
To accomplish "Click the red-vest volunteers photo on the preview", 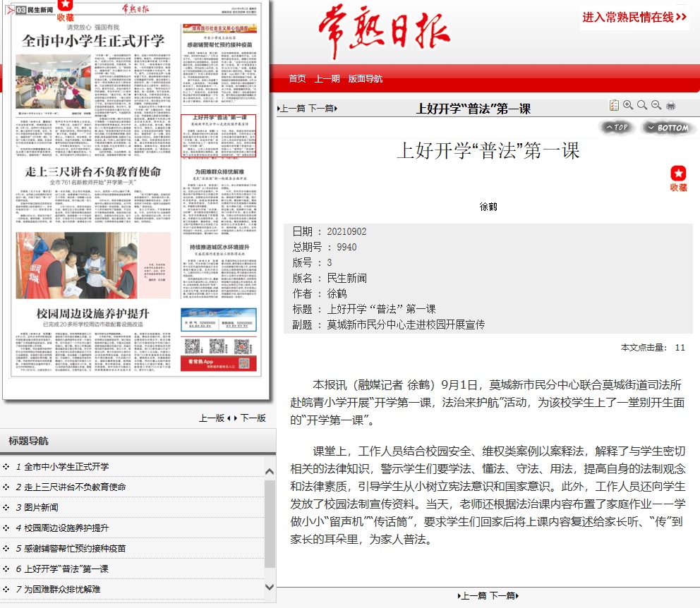I will [77, 265].
